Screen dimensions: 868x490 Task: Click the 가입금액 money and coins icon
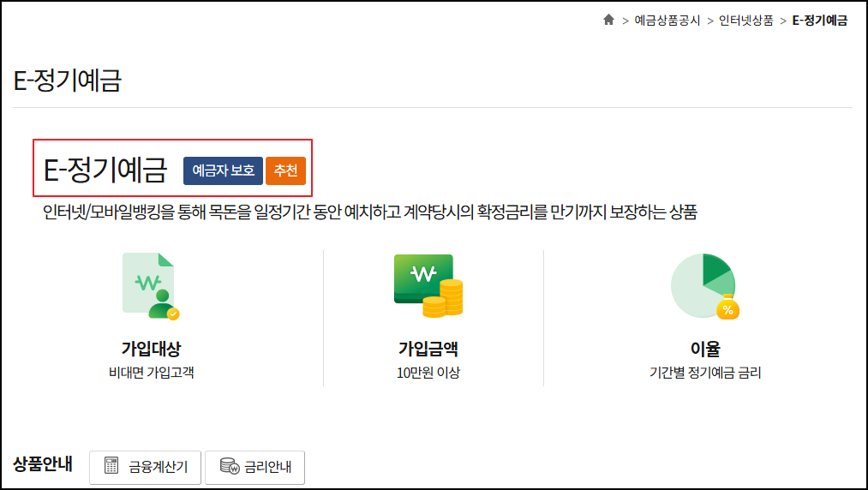coord(428,286)
